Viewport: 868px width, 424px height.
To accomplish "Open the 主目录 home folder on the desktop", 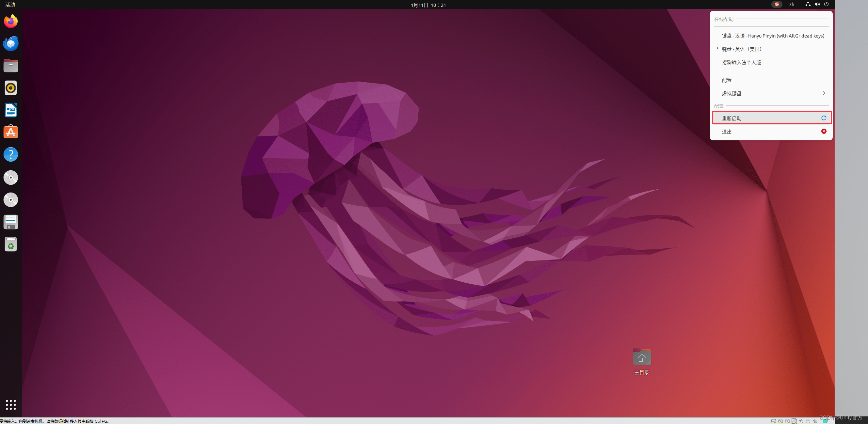I will point(642,358).
